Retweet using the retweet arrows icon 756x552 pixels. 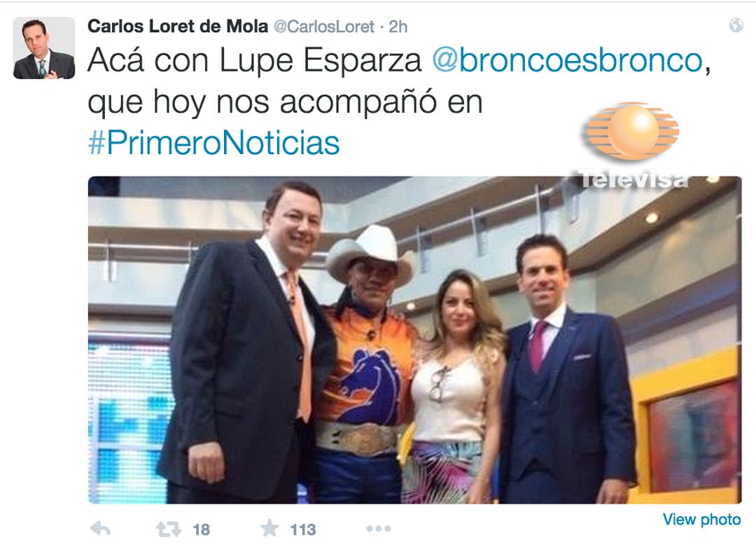(168, 530)
